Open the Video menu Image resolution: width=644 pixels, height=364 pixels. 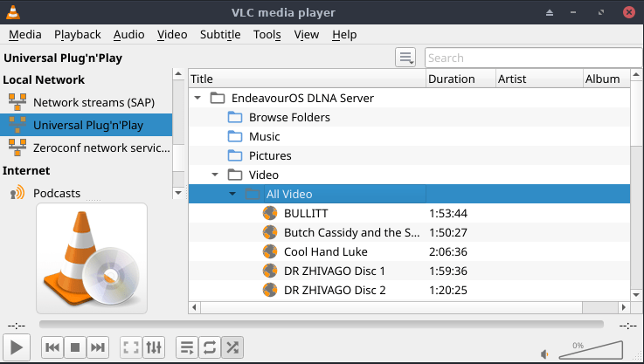pos(172,34)
